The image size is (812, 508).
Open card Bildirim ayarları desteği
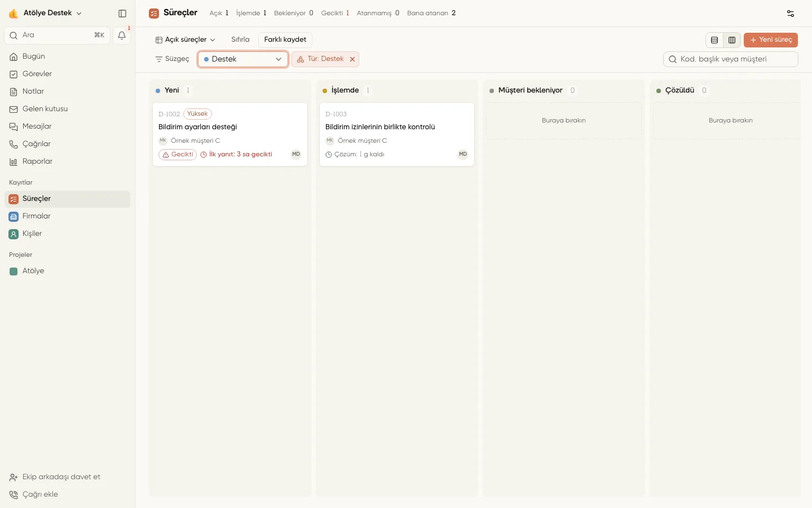230,134
